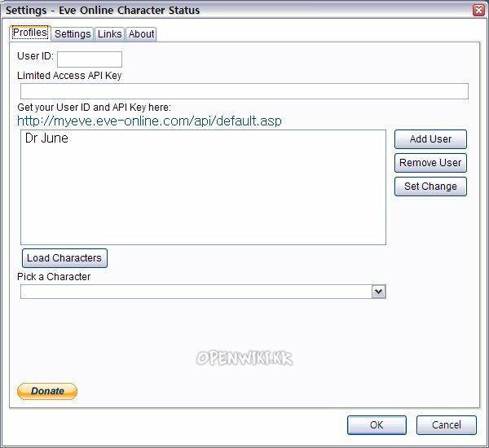The height and width of the screenshot is (448, 489).
Task: Confirm with the OK button
Action: pos(377,425)
